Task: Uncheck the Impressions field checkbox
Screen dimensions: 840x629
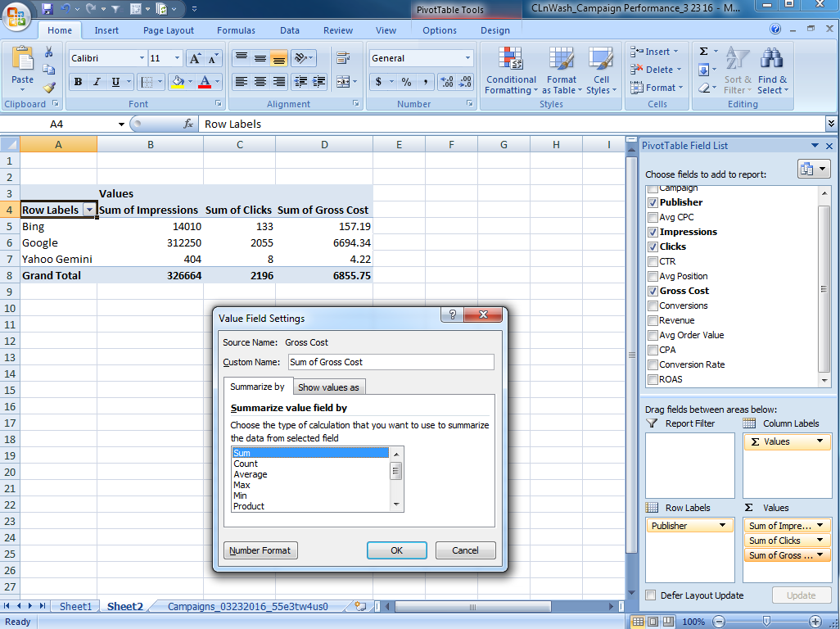Action: pyautogui.click(x=653, y=232)
